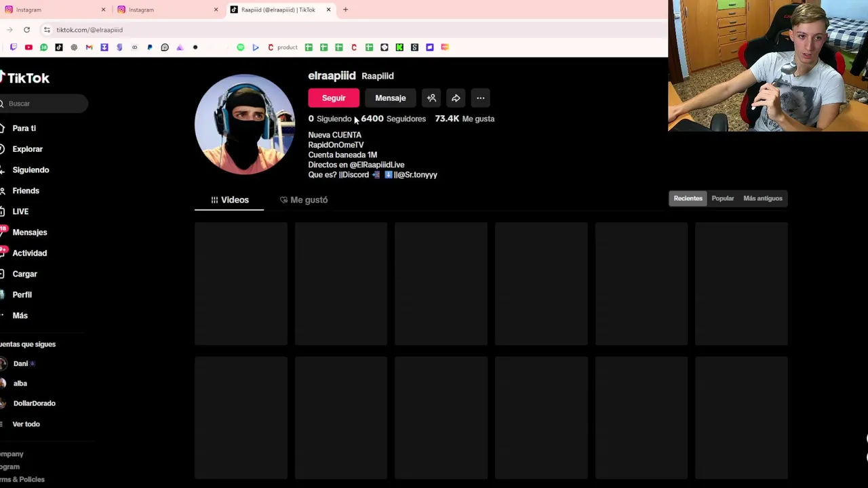Click Ver todo under followed accounts
The height and width of the screenshot is (488, 868).
[26, 424]
